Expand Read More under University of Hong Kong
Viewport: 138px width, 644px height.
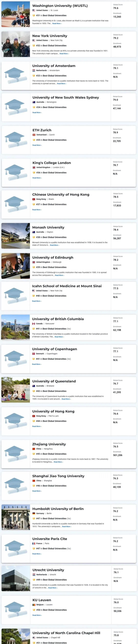(x=37, y=426)
